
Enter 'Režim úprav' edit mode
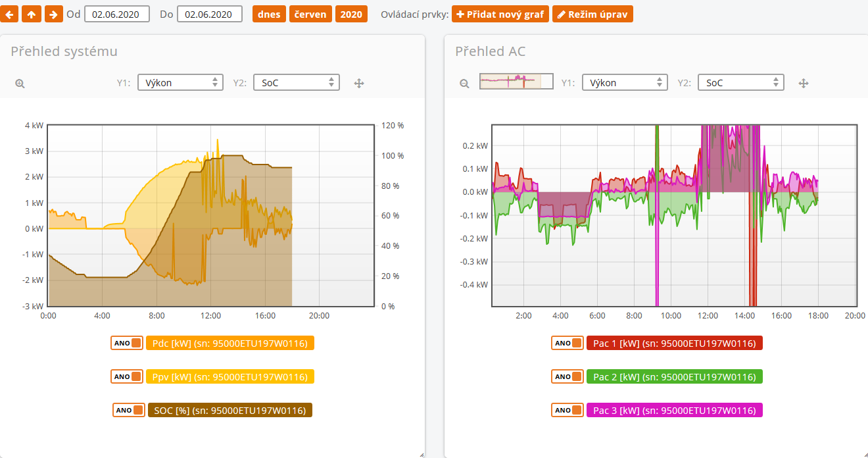pyautogui.click(x=592, y=14)
